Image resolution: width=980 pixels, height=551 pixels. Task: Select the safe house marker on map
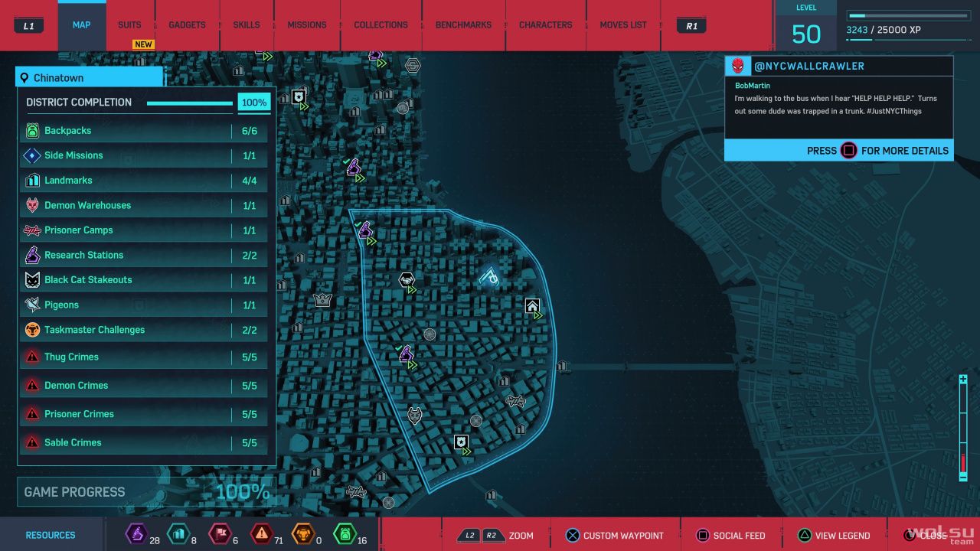(532, 306)
